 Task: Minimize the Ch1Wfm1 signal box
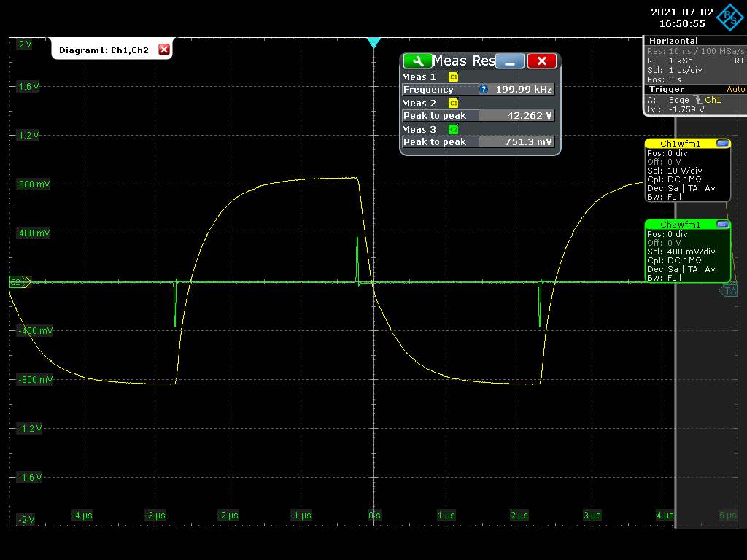pyautogui.click(x=722, y=144)
